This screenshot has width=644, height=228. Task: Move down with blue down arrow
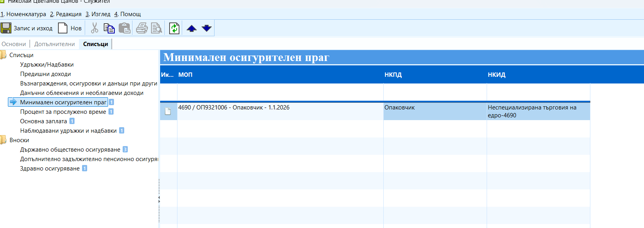tap(207, 28)
